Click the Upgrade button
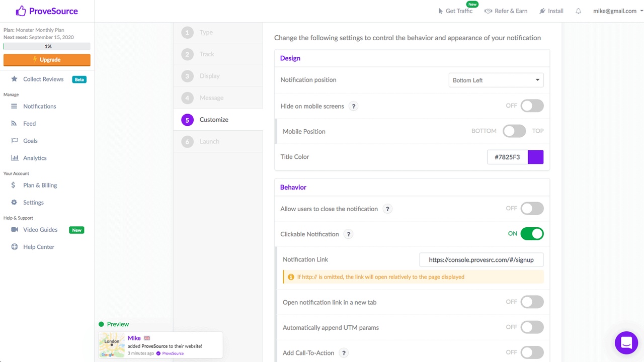Viewport: 644px width, 362px height. pos(47,60)
